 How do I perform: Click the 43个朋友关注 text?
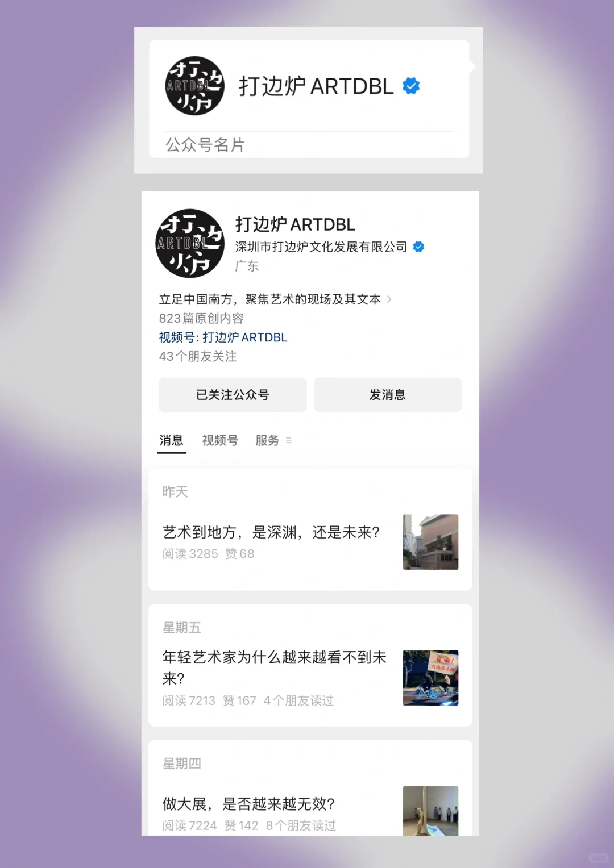[198, 356]
